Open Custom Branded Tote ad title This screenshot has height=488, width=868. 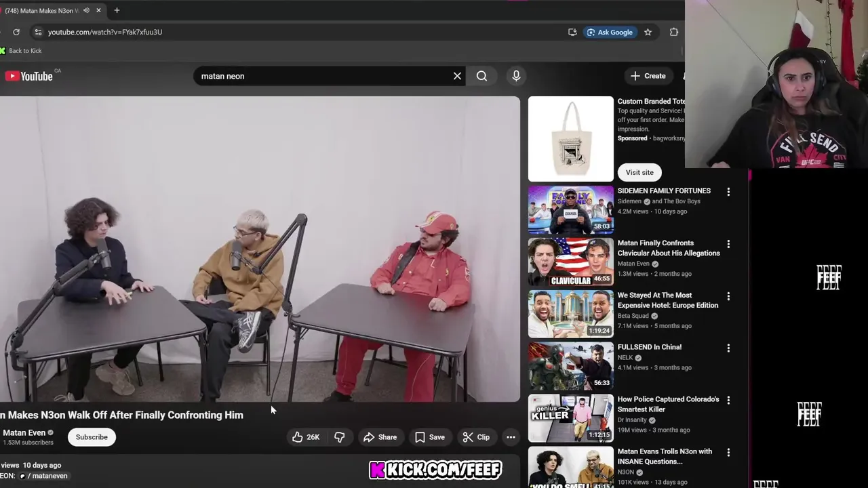[x=651, y=101]
